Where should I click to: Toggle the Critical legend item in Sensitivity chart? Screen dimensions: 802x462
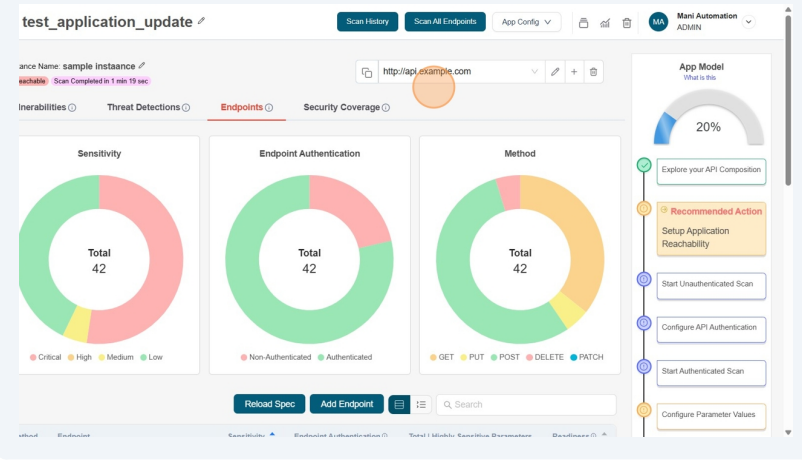[46, 357]
